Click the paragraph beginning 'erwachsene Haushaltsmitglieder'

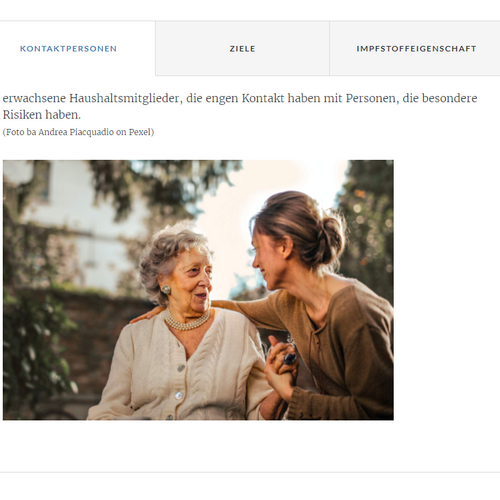point(240,106)
